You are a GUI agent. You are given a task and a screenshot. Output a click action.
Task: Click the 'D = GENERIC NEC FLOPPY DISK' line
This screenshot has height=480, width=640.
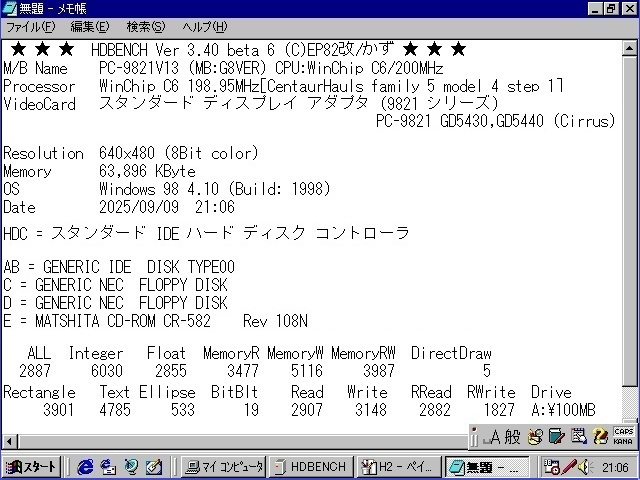pos(116,303)
